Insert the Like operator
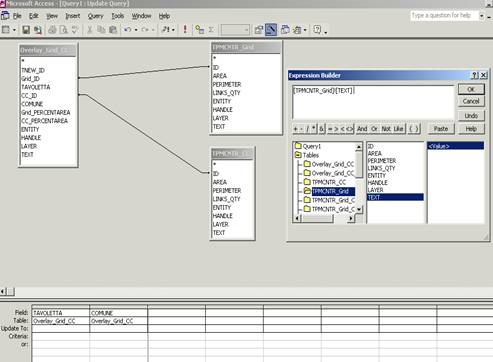Screen dimensions: 493x362 click(x=398, y=129)
